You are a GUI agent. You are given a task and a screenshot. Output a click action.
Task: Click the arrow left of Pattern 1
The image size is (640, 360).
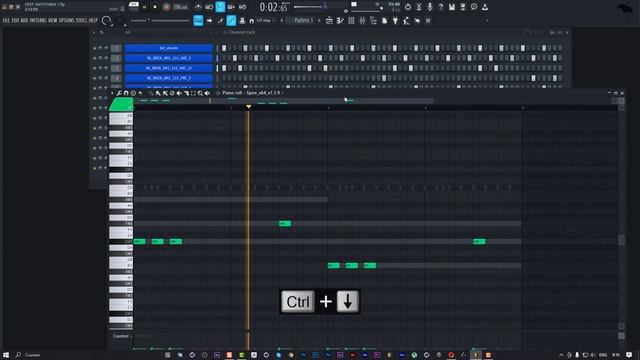click(281, 21)
